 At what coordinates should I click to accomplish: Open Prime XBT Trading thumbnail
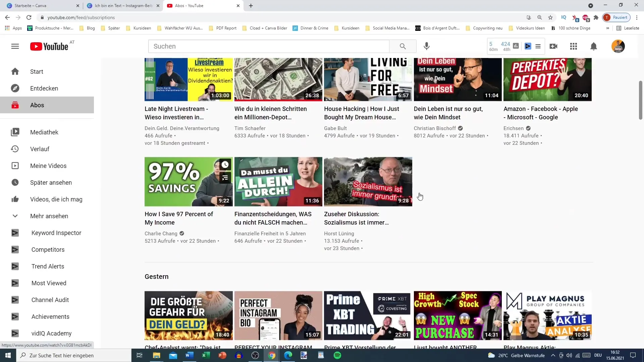pyautogui.click(x=368, y=315)
